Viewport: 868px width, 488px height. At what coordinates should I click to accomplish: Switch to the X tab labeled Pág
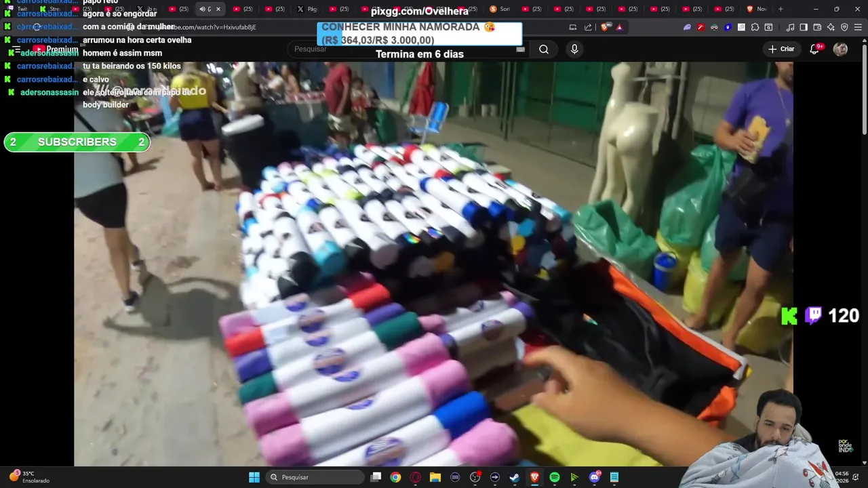pyautogui.click(x=308, y=9)
